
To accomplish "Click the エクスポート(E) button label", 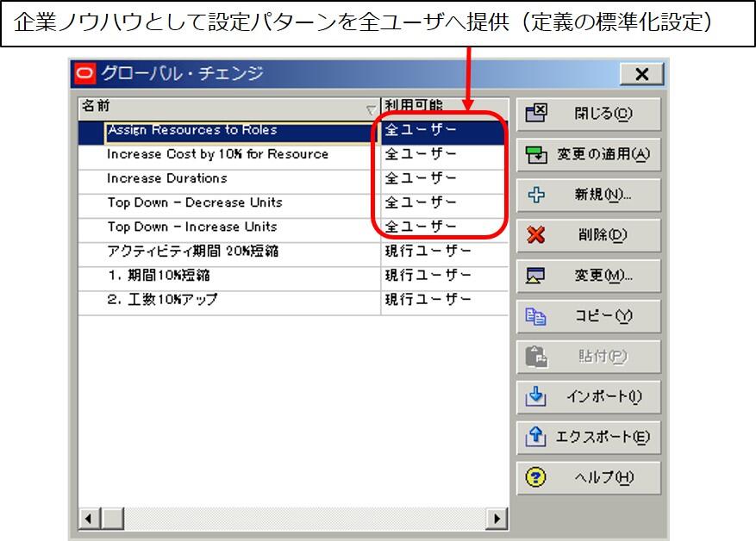I will (603, 437).
